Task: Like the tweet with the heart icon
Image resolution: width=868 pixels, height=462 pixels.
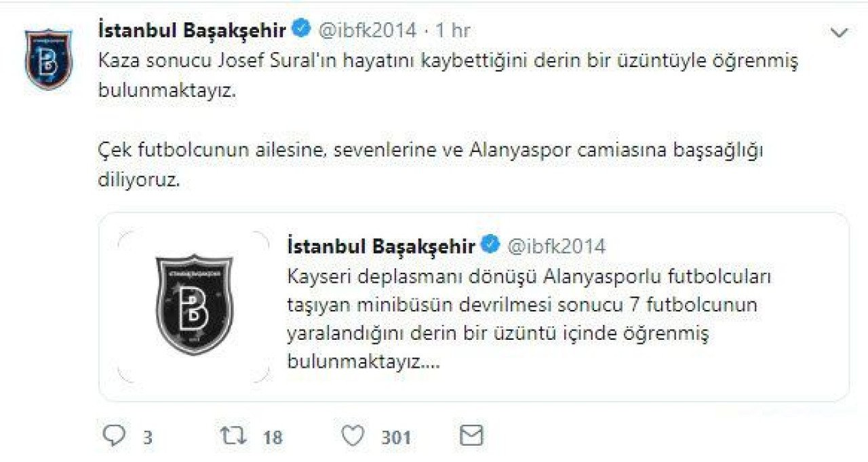Action: click(x=353, y=436)
